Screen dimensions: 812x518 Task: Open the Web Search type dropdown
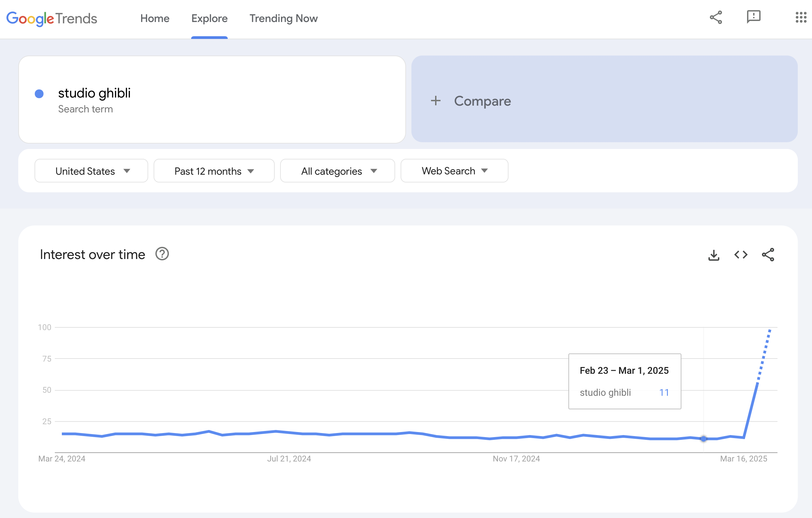click(x=454, y=171)
